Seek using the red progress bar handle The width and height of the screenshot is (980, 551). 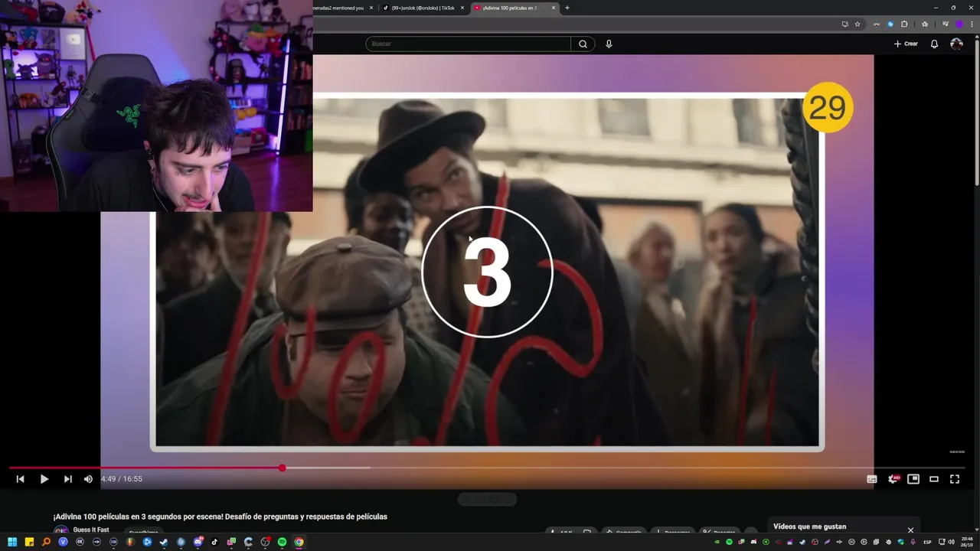(x=283, y=468)
